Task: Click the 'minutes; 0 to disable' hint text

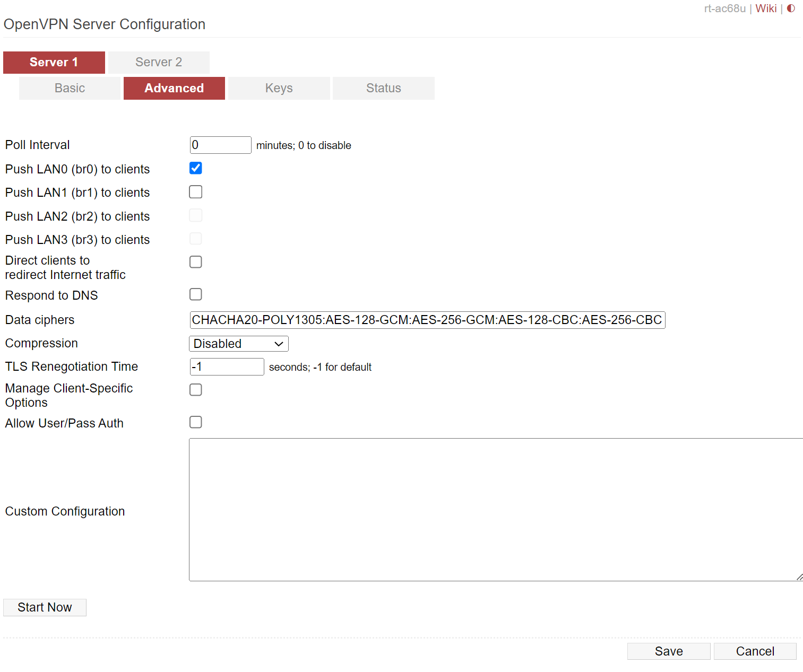Action: pos(304,145)
